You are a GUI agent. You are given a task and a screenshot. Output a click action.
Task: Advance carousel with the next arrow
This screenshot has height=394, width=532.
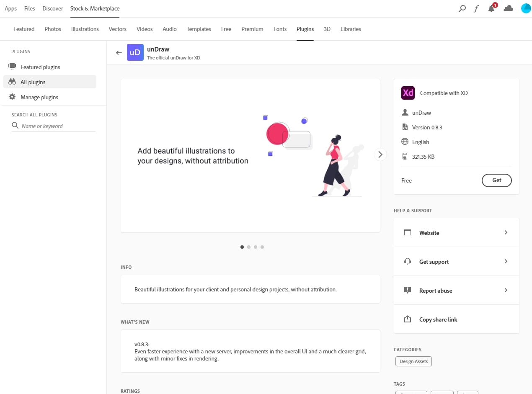point(380,155)
